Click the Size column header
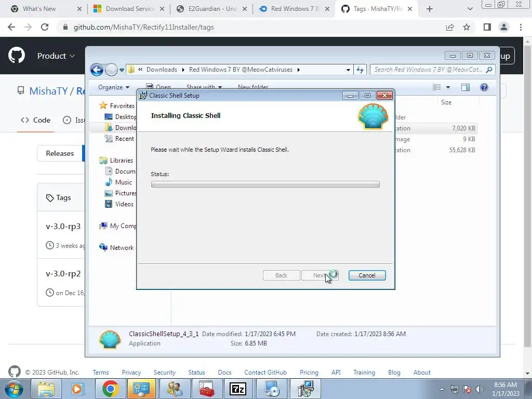 click(x=446, y=102)
